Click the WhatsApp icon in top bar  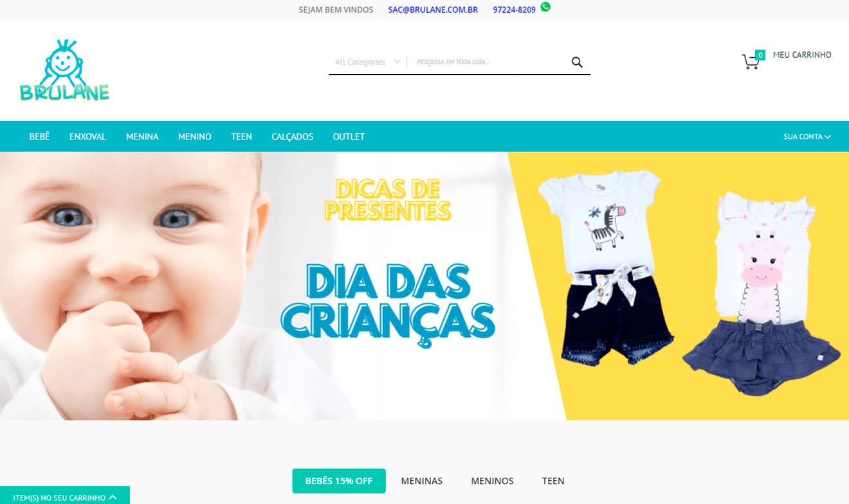(545, 7)
